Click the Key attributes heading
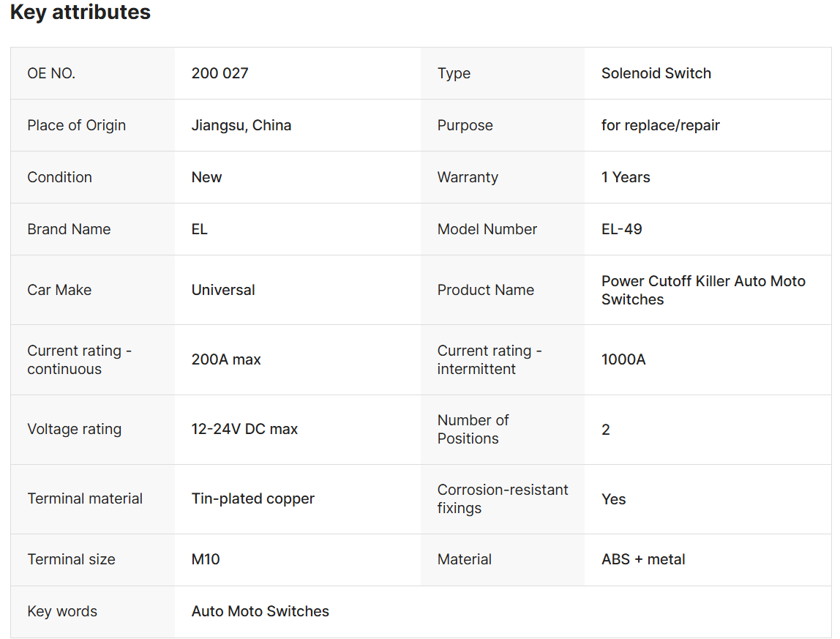This screenshot has width=840, height=639. click(80, 12)
